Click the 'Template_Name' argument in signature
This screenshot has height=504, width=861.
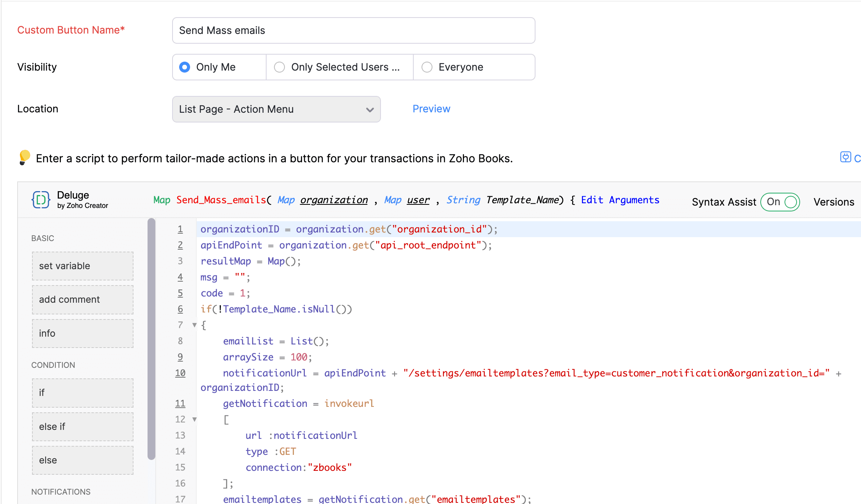tap(523, 200)
